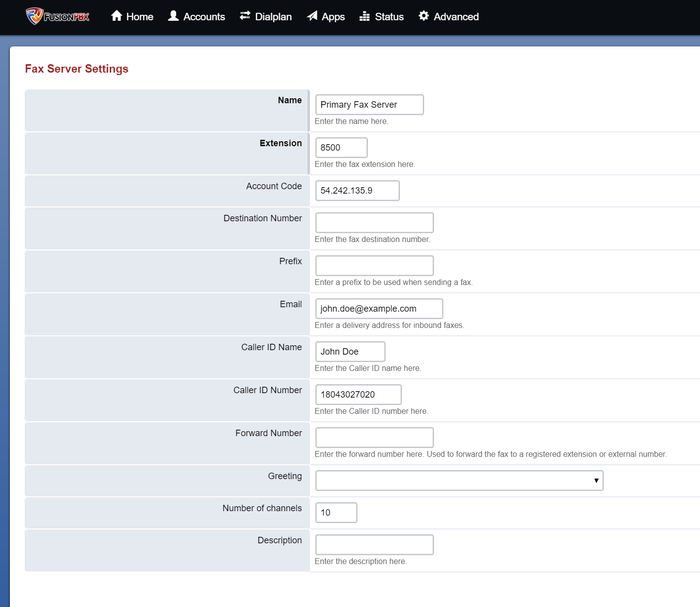Click the Dialplan arrows icon
This screenshot has height=607, width=700.
coord(244,16)
